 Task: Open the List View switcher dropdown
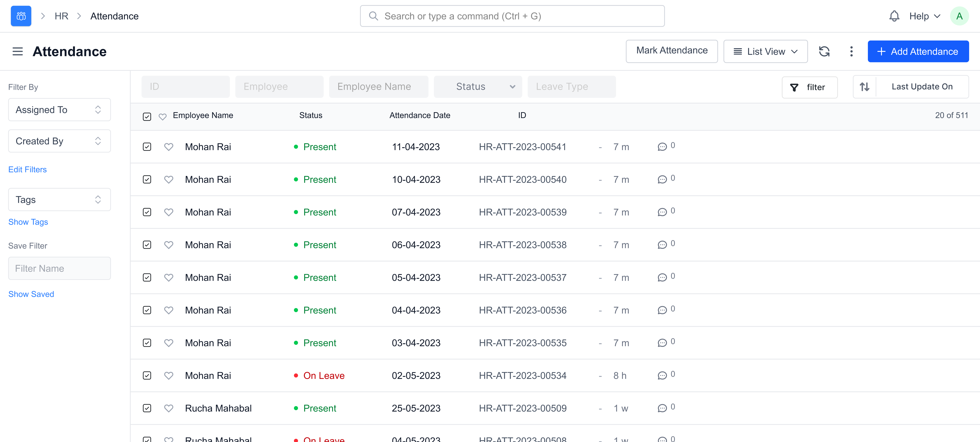pos(765,51)
